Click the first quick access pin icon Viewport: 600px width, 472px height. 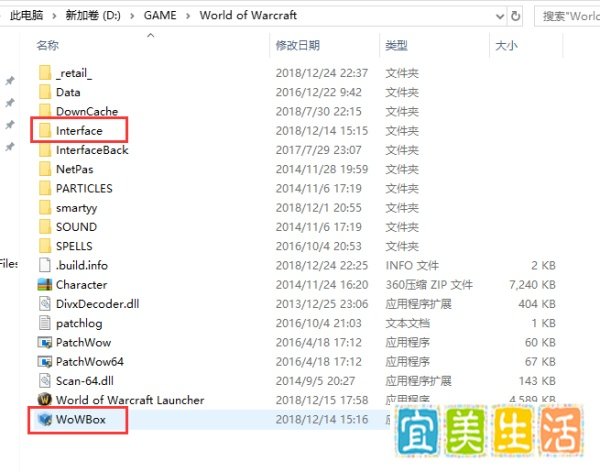coord(10,81)
